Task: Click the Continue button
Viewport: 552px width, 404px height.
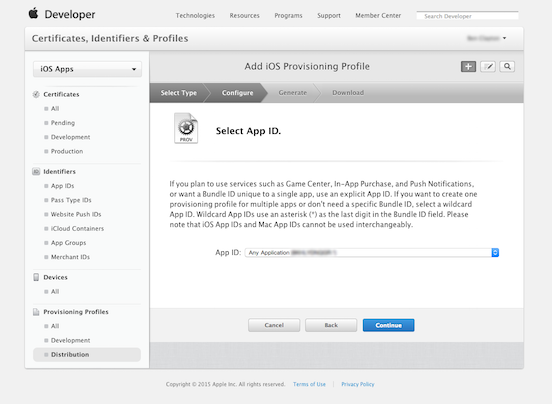Action: tap(389, 325)
